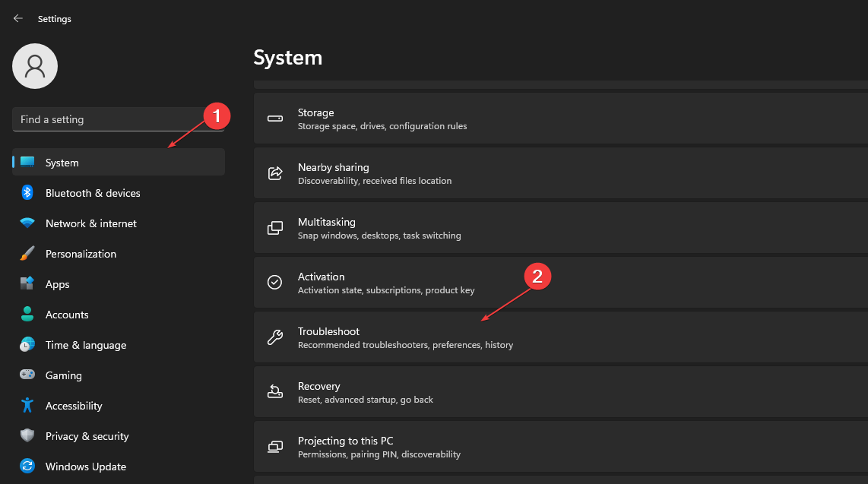The image size is (868, 484).
Task: Click the Privacy & security shield icon
Action: pyautogui.click(x=27, y=436)
